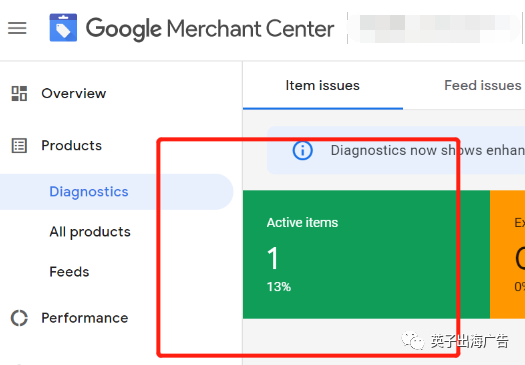525x365 pixels.
Task: Open the blurred account selector area
Action: [435, 28]
